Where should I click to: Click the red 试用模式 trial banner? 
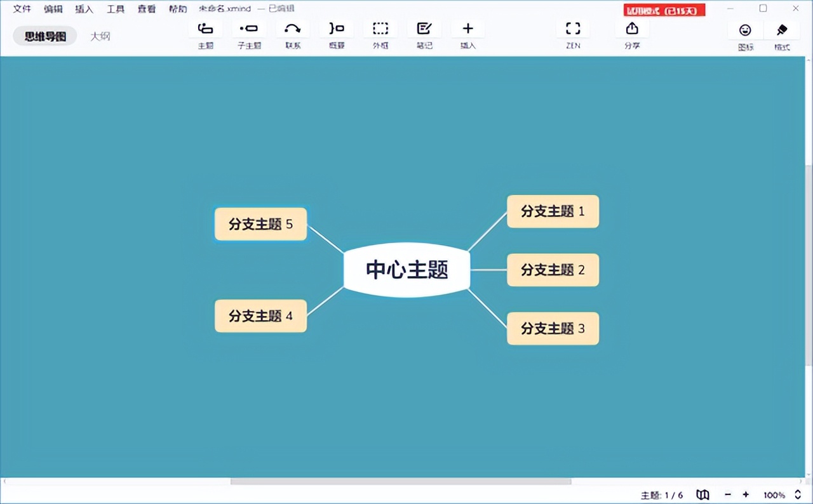664,10
